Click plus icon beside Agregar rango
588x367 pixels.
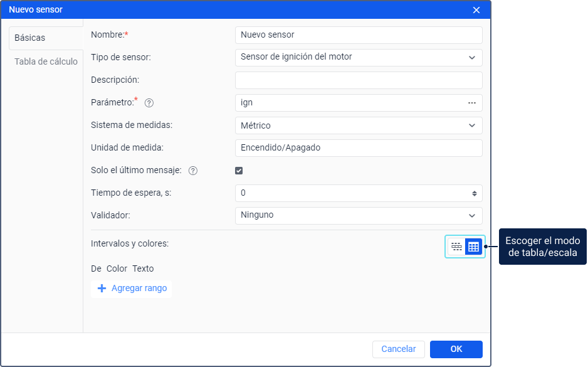tap(102, 288)
